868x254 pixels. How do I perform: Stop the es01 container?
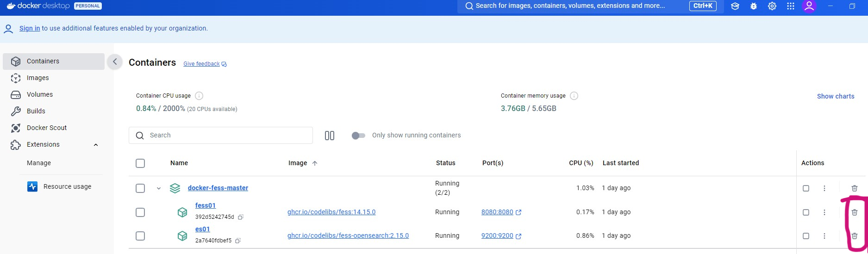coord(806,236)
